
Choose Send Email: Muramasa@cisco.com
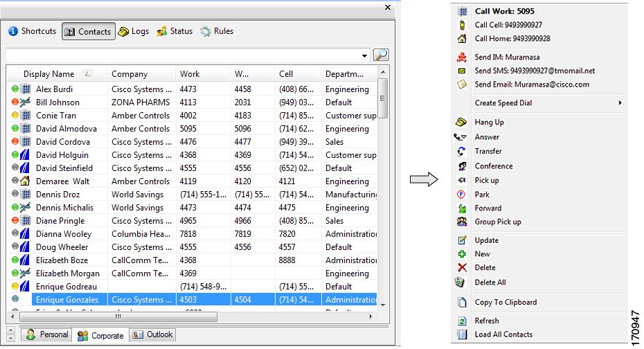coord(532,84)
